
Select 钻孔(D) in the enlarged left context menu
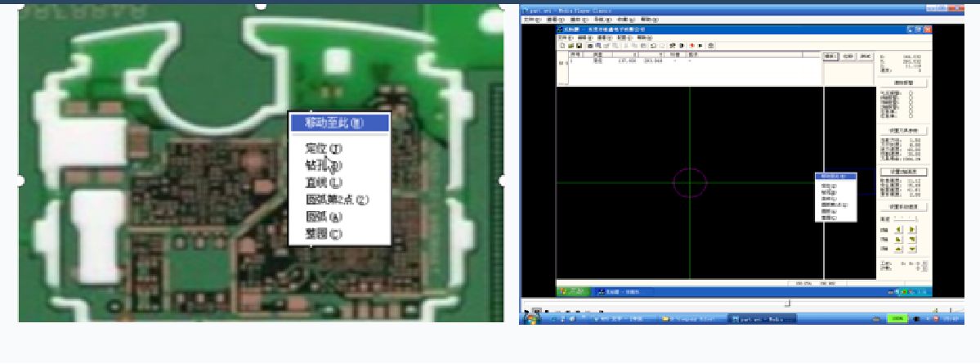coord(324,166)
